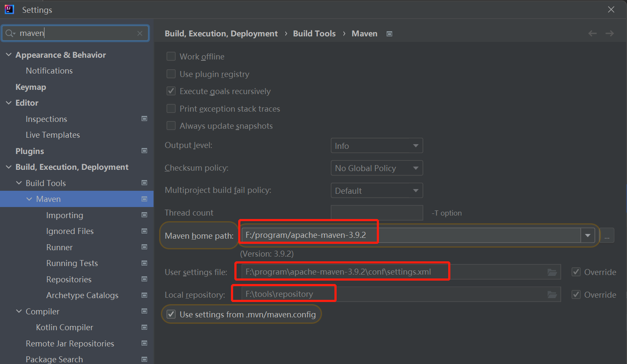Collapse Build Tools tree node
Viewport: 627px width, 364px height.
tap(19, 183)
